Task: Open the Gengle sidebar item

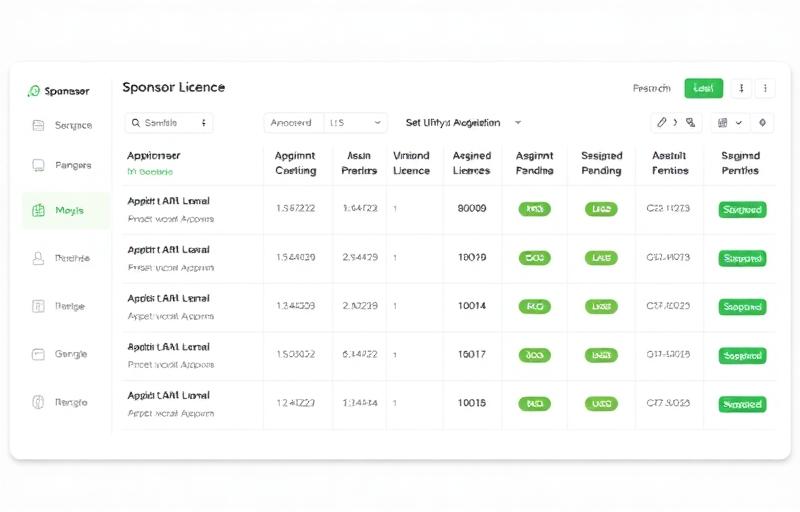Action: point(62,354)
